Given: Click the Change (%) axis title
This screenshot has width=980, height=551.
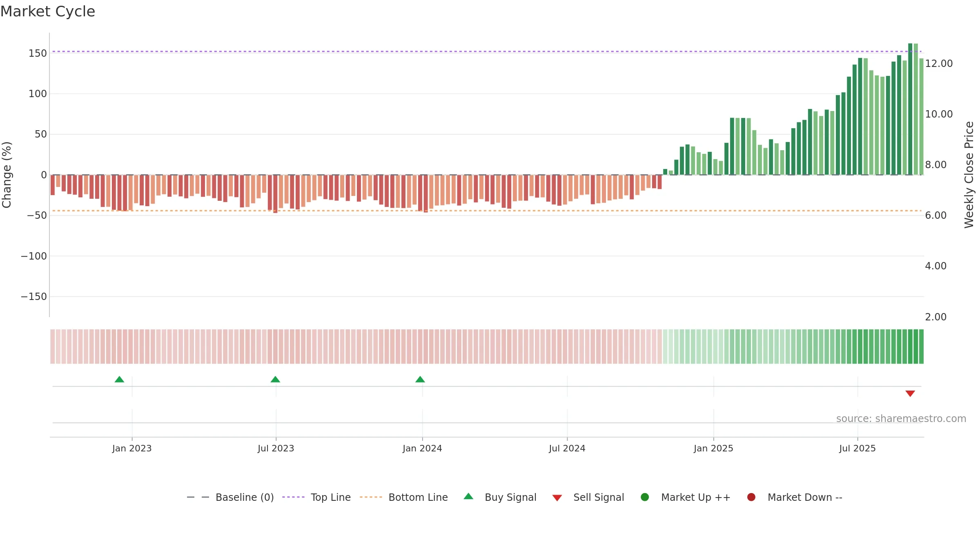Looking at the screenshot, I should (x=7, y=175).
